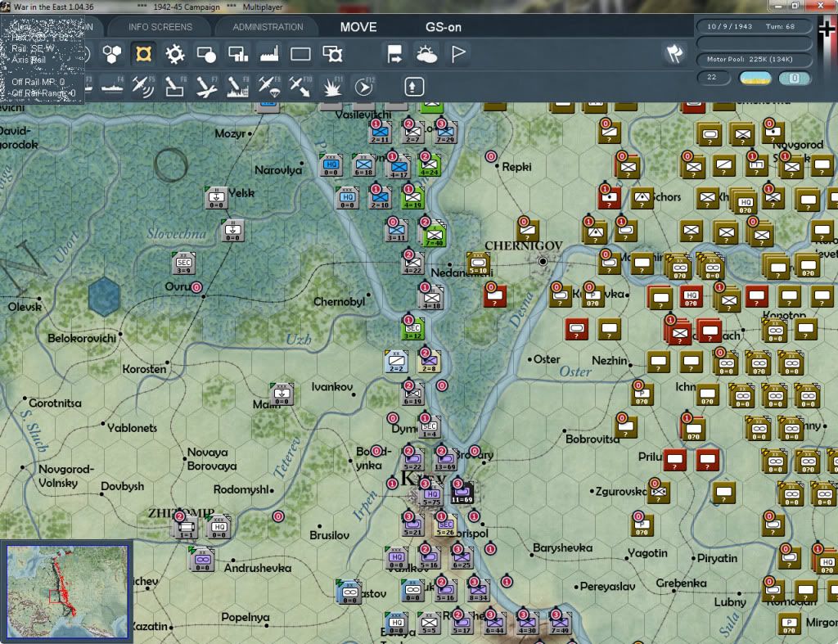Select the yellow 5=10 unit by Chernigov

coord(478,263)
